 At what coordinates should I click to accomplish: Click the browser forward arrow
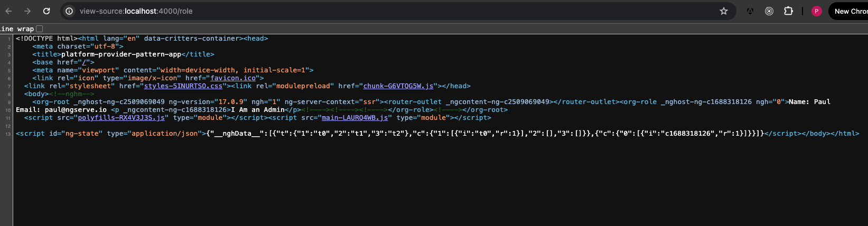pos(27,11)
